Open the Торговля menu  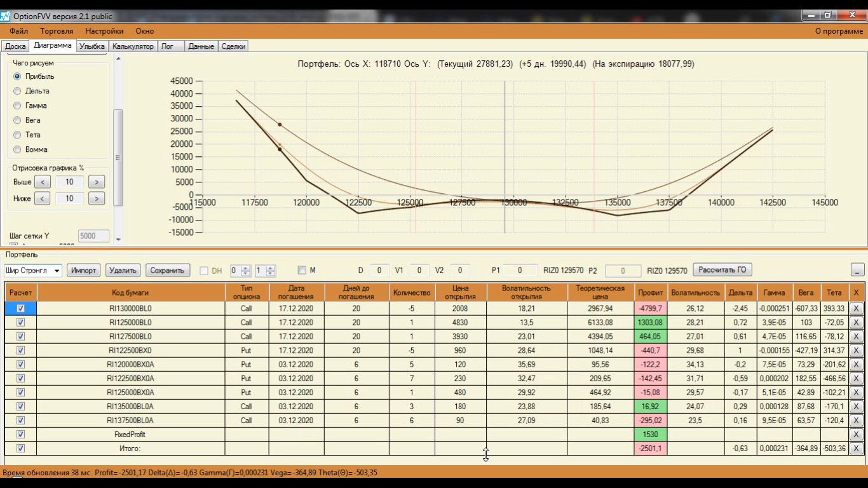pos(57,30)
